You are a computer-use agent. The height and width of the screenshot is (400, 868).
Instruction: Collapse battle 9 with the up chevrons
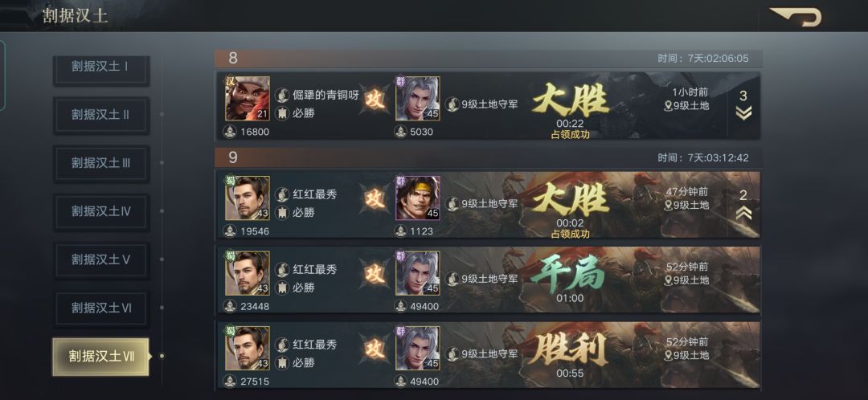pos(743,212)
